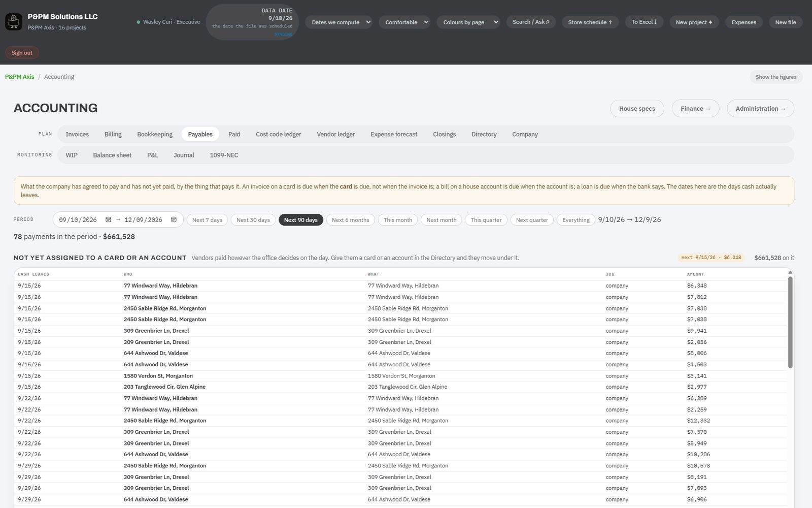The width and height of the screenshot is (812, 508).
Task: Navigate to Administration section
Action: coord(760,109)
